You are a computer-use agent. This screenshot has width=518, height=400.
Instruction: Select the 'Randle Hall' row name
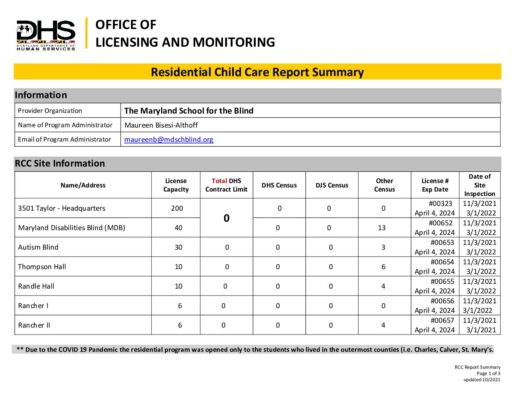tap(36, 286)
